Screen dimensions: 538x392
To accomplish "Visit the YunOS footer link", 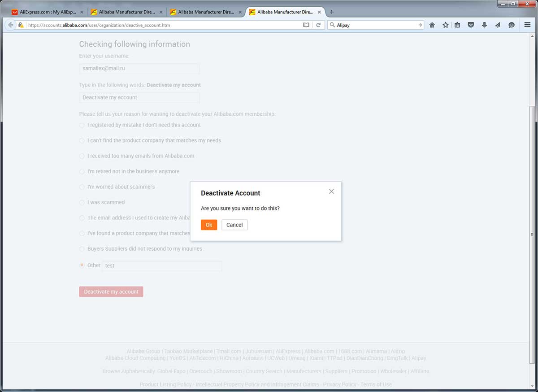I will (177, 358).
